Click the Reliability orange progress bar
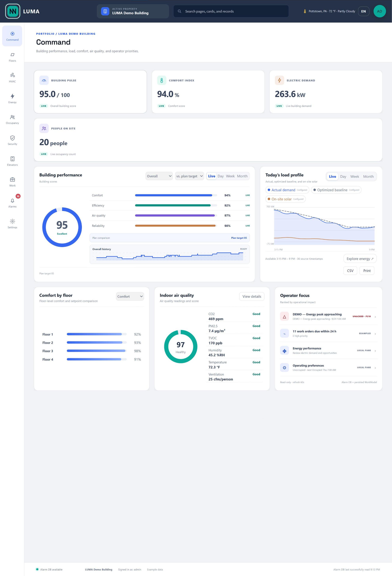The width and height of the screenshot is (392, 576). pyautogui.click(x=176, y=226)
